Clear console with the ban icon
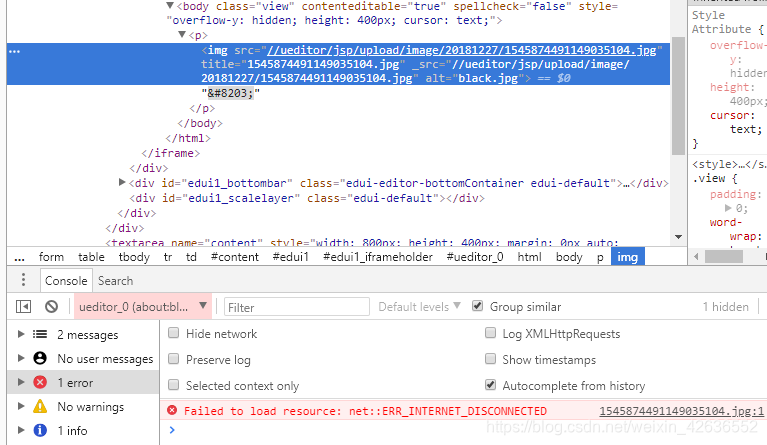This screenshot has width=767, height=445. click(x=51, y=307)
